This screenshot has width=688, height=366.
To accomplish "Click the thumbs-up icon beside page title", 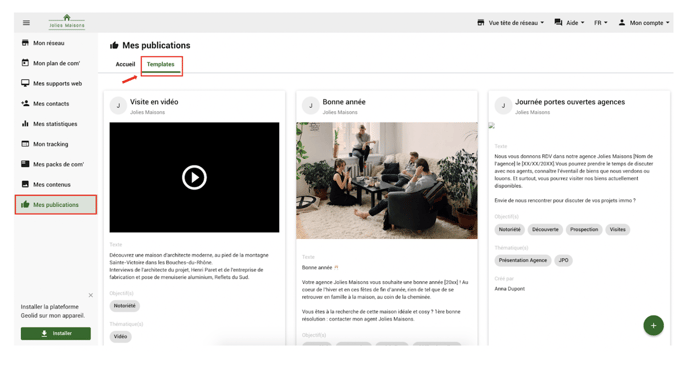I will (114, 45).
